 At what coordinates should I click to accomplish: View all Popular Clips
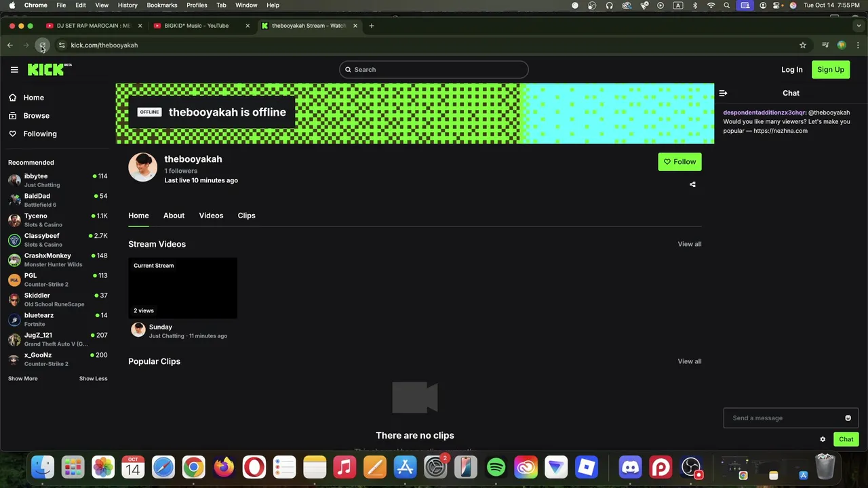(x=690, y=361)
